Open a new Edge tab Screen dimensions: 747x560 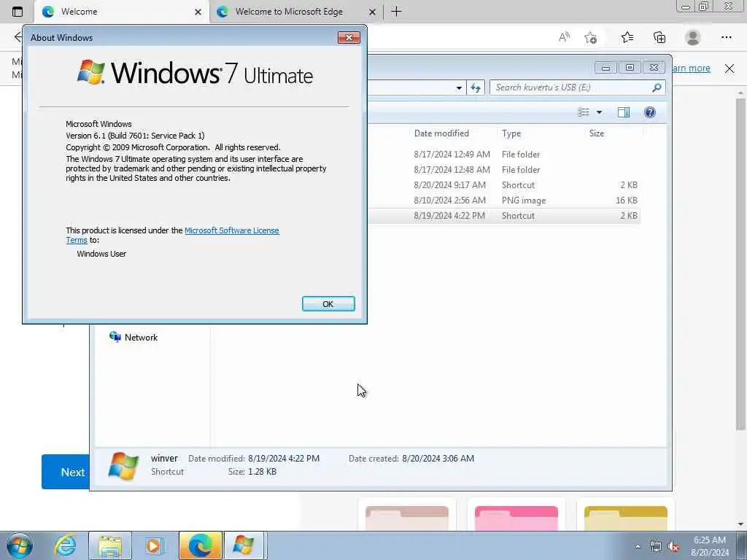click(x=396, y=12)
